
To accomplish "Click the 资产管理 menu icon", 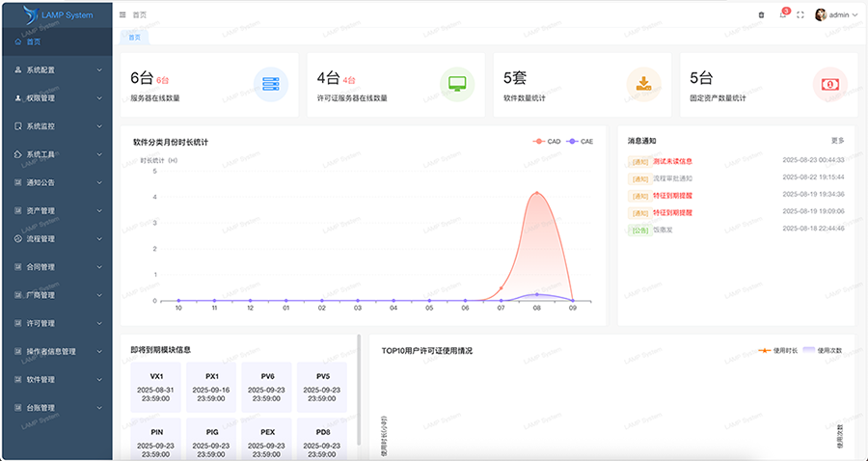I will [18, 211].
